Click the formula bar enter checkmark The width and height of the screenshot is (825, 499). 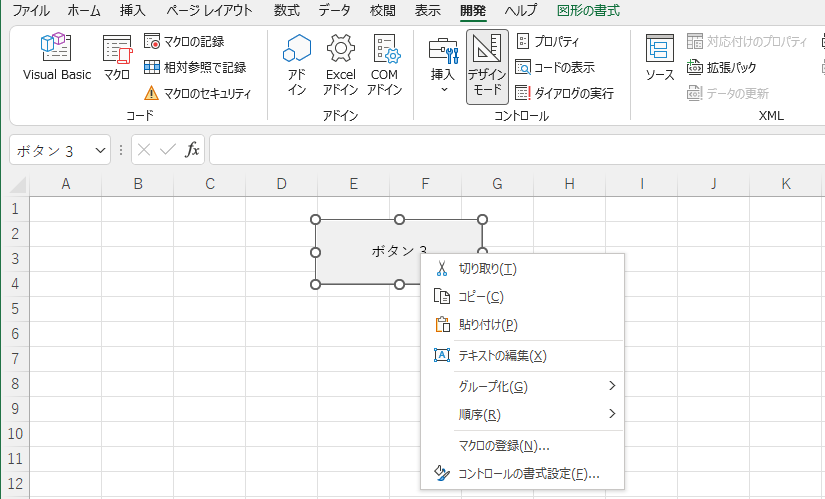click(168, 150)
